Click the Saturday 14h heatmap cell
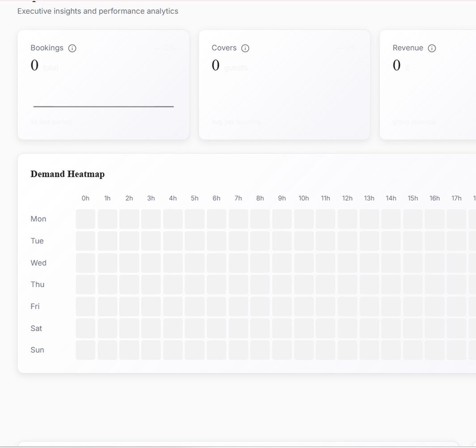476x448 pixels. (391, 328)
